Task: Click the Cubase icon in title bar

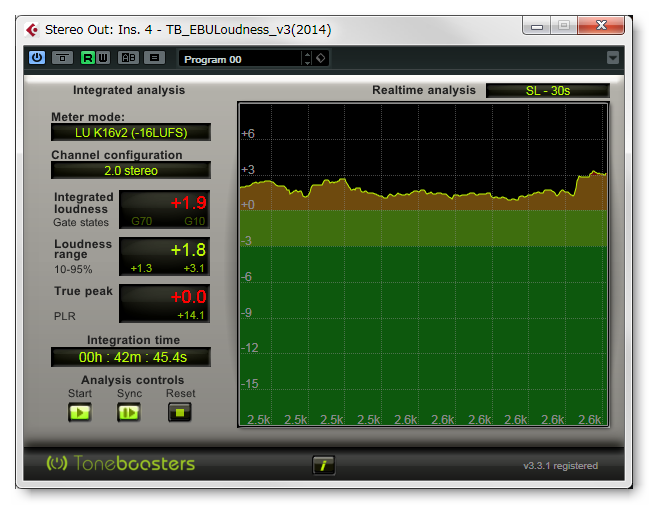Action: pyautogui.click(x=32, y=30)
